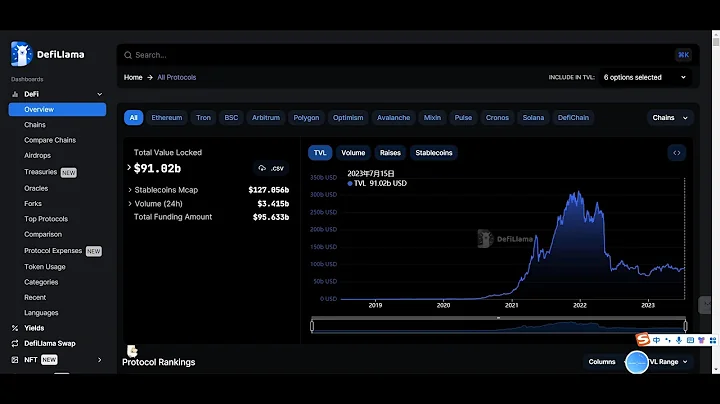
Task: Expand the Stablecoins Mcap row
Action: 130,190
